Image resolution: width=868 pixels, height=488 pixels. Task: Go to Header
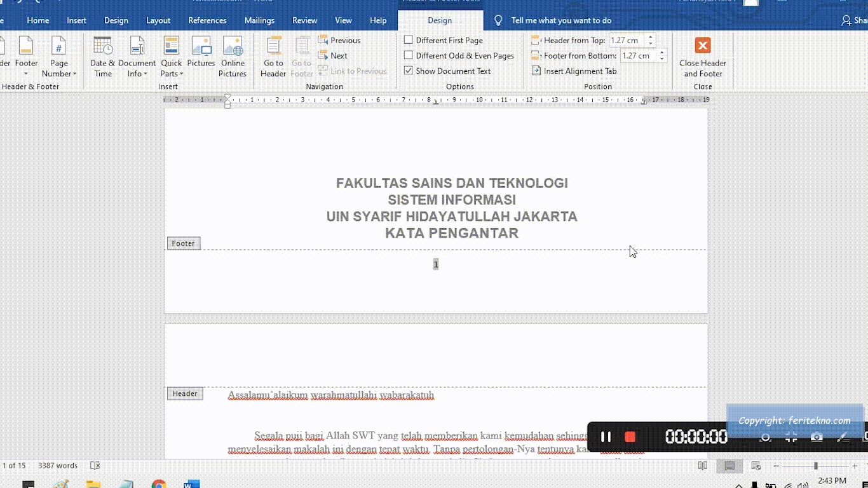[273, 57]
